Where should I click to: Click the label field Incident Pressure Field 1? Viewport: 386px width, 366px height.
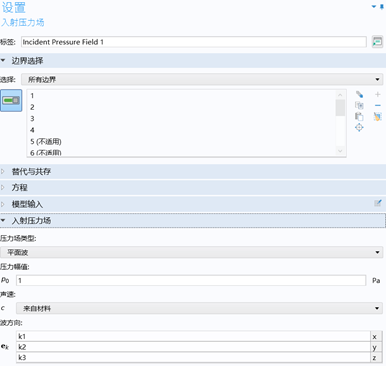[194, 42]
